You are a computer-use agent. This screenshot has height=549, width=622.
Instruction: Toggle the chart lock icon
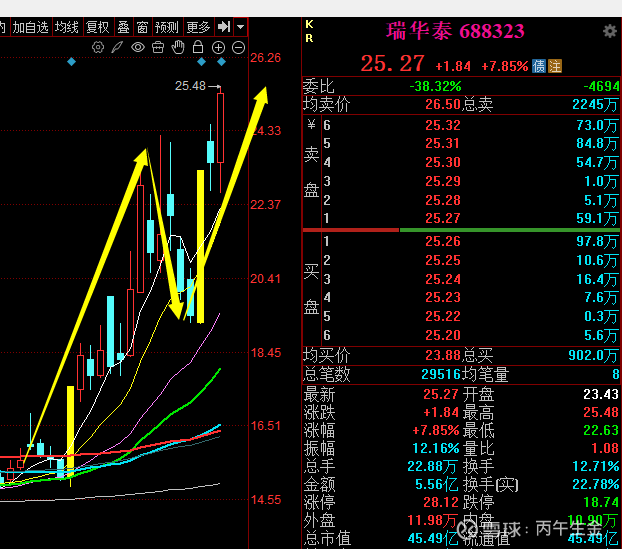point(198,47)
